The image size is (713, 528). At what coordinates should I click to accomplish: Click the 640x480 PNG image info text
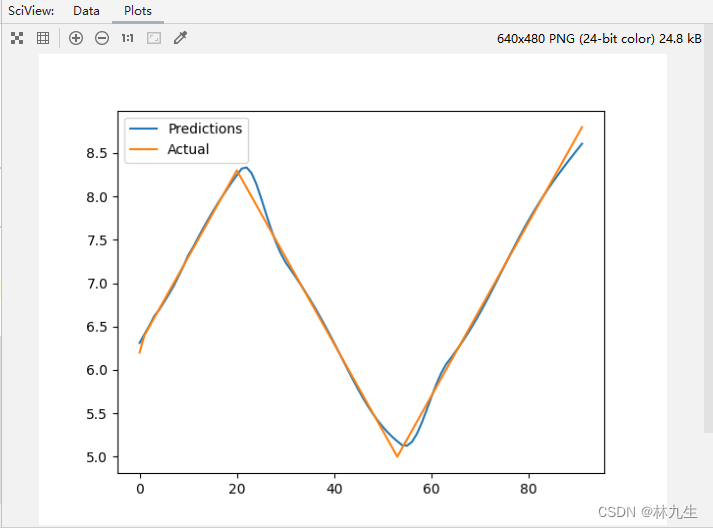pos(599,39)
